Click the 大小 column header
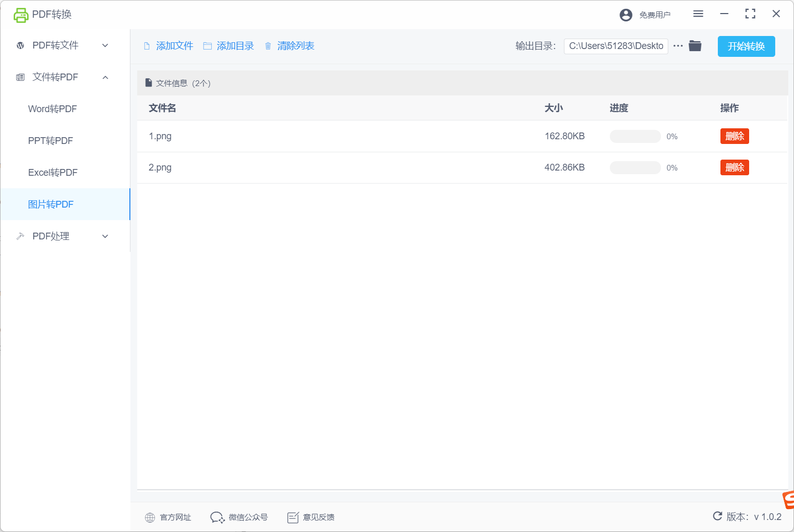 click(554, 108)
